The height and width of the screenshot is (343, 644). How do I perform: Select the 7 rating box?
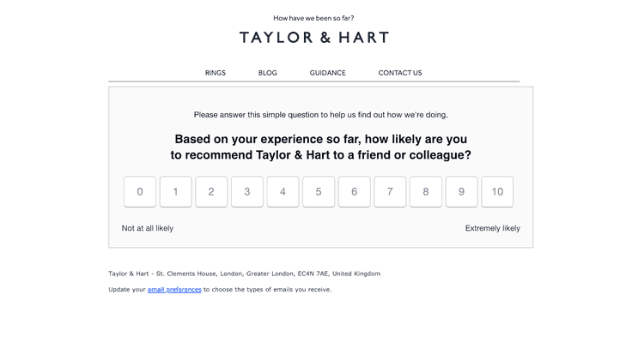[x=390, y=192]
